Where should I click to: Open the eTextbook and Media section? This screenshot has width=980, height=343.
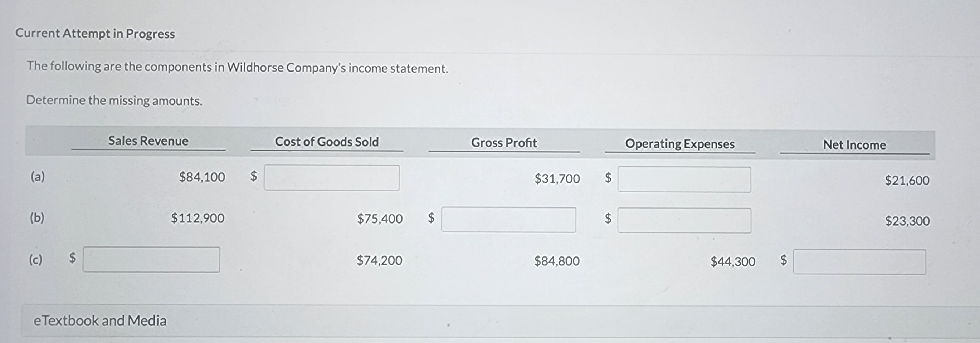pyautogui.click(x=100, y=320)
